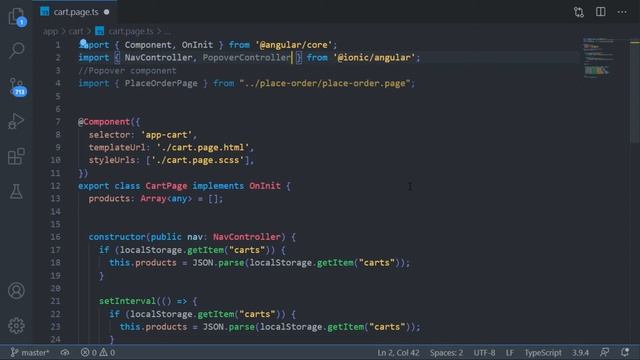The height and width of the screenshot is (360, 640).
Task: Click 'implements' keyword on line 12
Action: (x=218, y=186)
